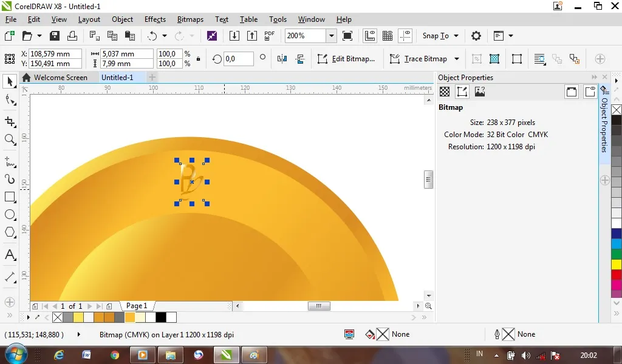Screen dimensions: 622x364
Task: Open the Effects menu
Action: point(155,19)
